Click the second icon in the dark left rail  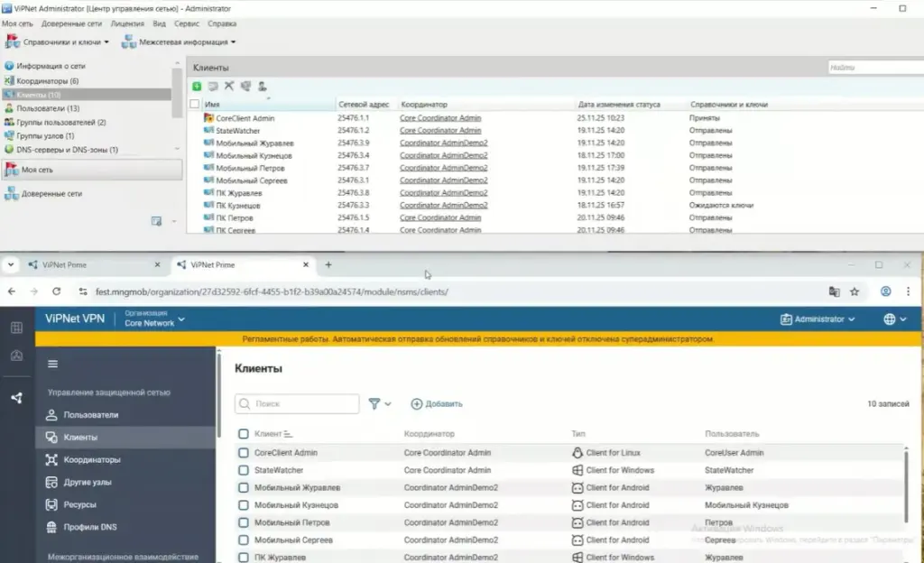(x=16, y=355)
